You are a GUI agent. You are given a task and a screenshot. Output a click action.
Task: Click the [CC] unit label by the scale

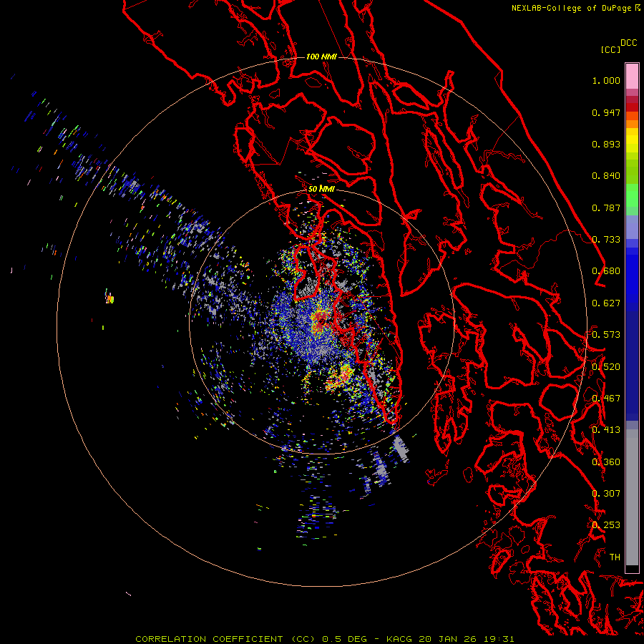coord(610,49)
